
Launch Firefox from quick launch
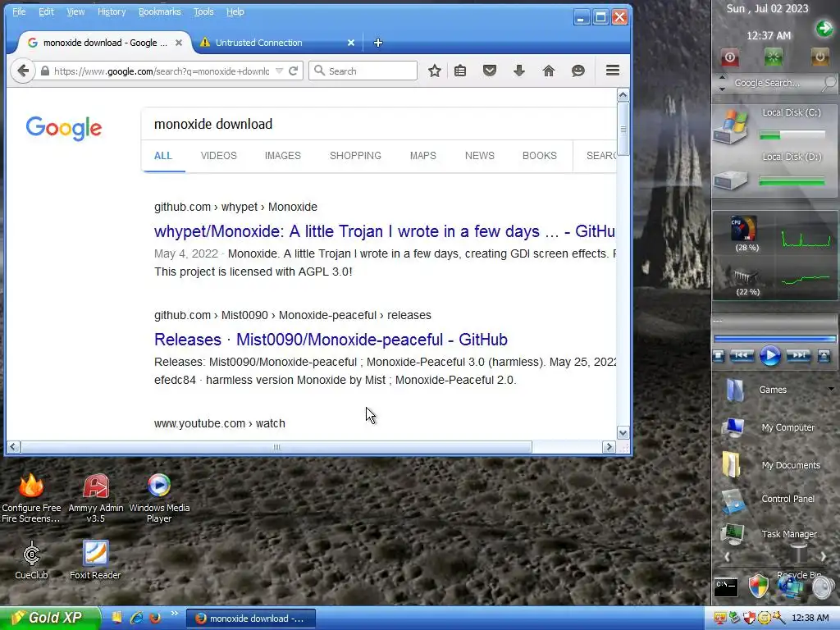pyautogui.click(x=155, y=618)
